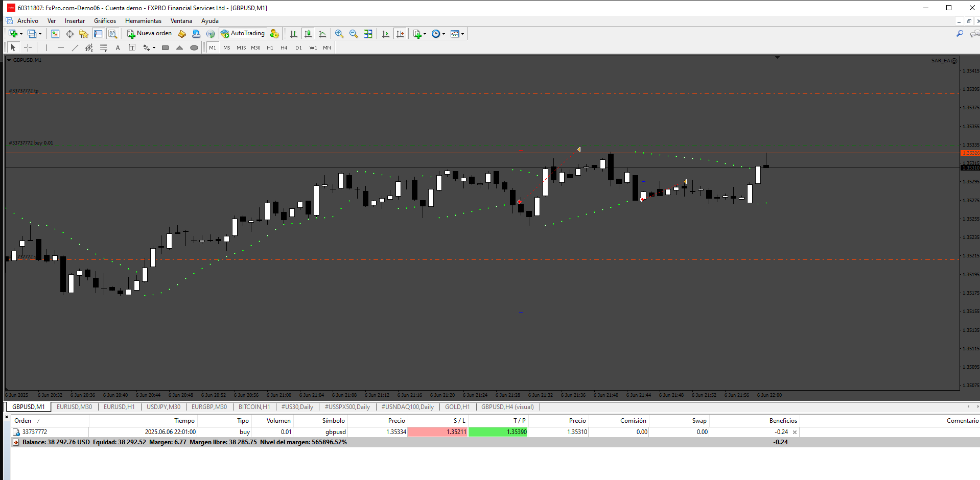This screenshot has height=480, width=980.
Task: Zoom in on the chart
Action: [x=339, y=34]
